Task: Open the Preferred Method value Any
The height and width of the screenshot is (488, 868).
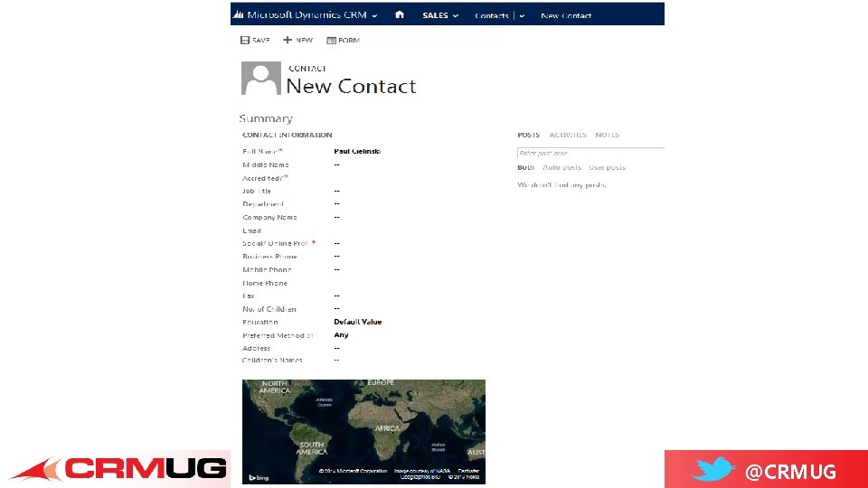Action: pyautogui.click(x=341, y=334)
